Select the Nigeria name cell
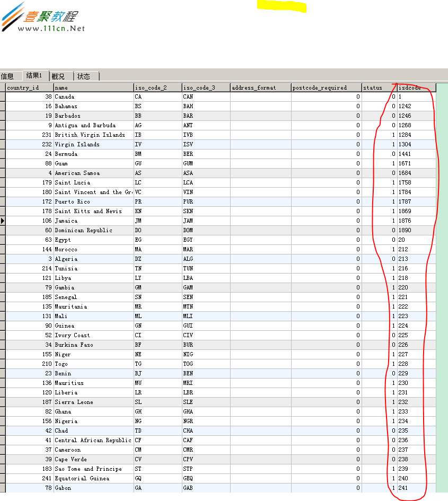Image resolution: width=448 pixels, height=501 pixels. click(x=94, y=421)
